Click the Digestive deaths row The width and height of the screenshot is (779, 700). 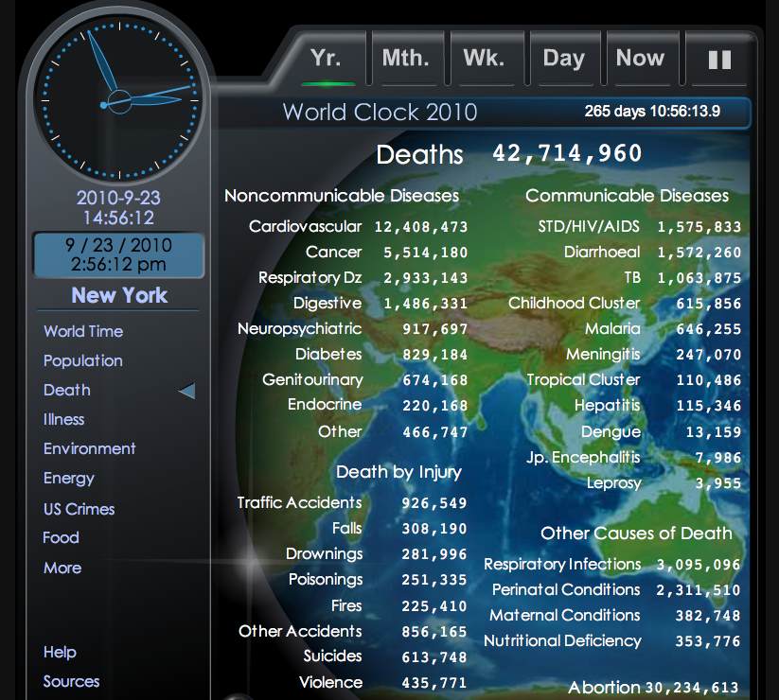381,304
